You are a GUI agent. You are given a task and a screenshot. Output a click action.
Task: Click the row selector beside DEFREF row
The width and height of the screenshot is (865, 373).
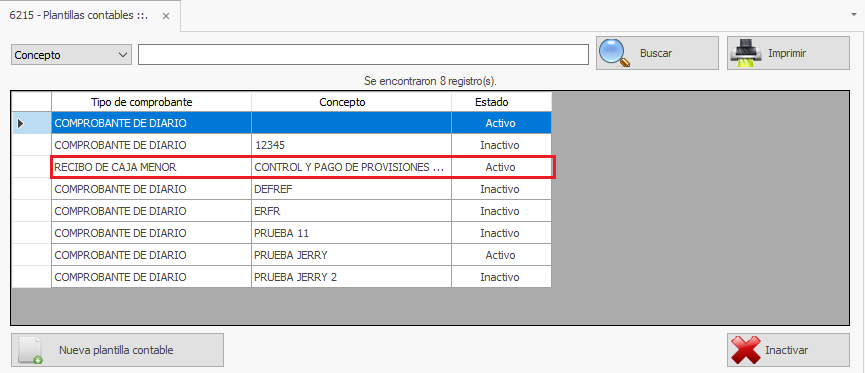(31, 189)
